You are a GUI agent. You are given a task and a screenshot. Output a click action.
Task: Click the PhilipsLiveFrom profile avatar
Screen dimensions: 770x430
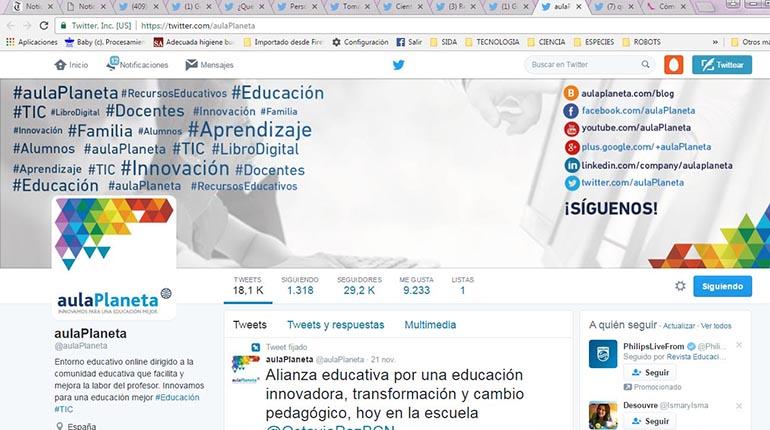603,354
